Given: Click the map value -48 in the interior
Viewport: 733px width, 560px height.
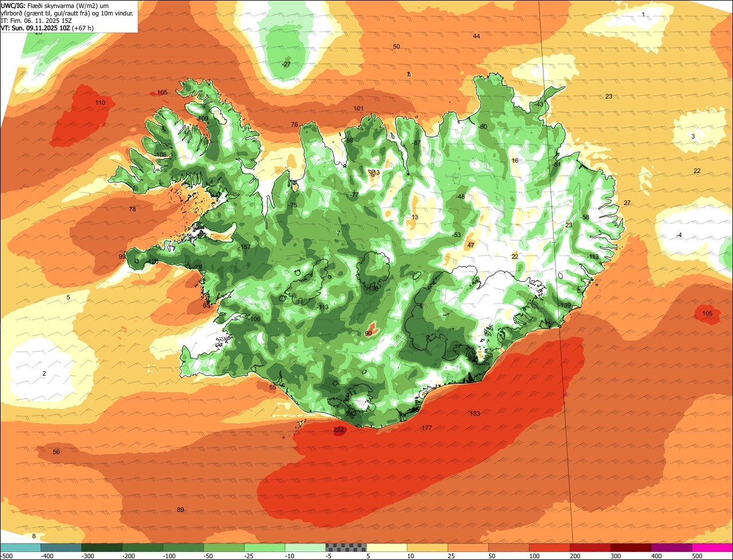Looking at the screenshot, I should [x=459, y=196].
